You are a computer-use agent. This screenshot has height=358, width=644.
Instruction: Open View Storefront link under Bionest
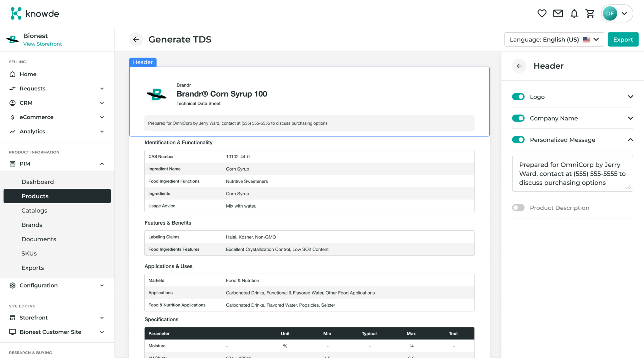[x=43, y=44]
